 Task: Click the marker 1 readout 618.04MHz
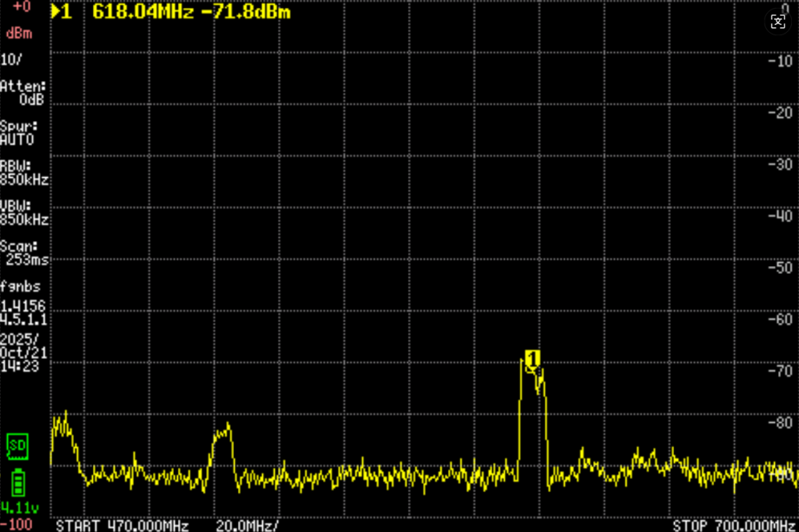click(x=142, y=12)
